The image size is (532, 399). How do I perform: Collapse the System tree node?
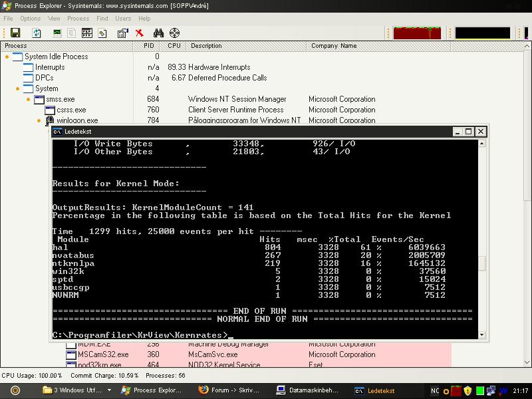(x=18, y=88)
